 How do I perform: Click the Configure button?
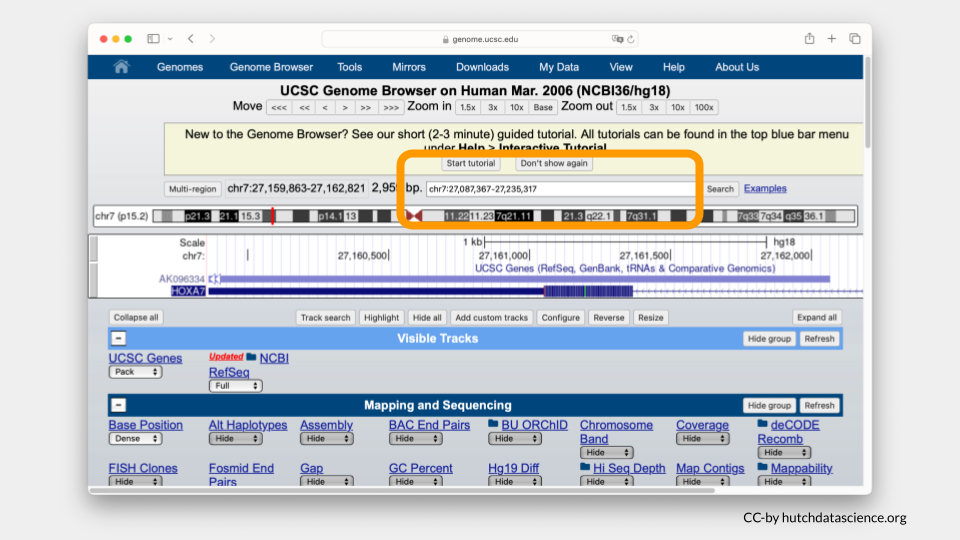[561, 317]
